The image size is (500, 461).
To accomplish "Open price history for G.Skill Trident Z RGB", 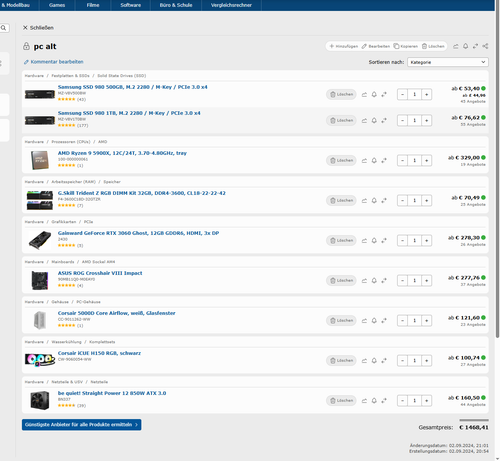I will tap(364, 201).
